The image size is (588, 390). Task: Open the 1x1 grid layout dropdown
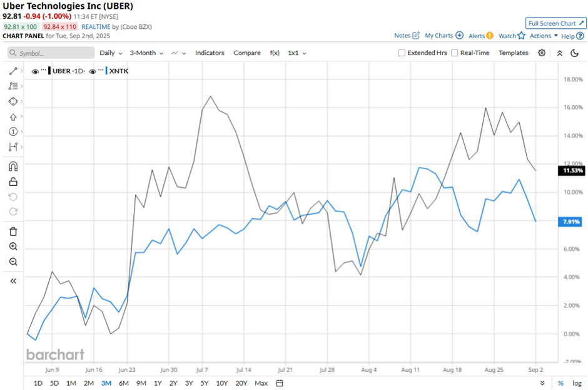point(297,53)
